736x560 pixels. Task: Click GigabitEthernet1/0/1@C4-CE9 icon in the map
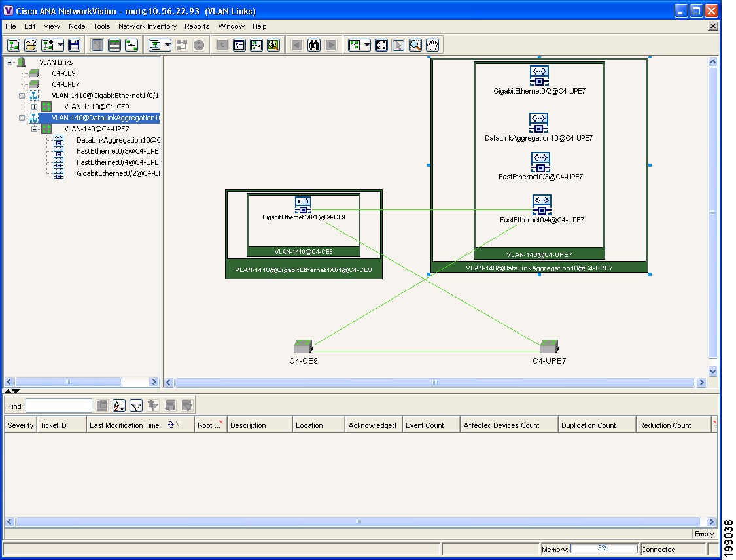point(303,205)
